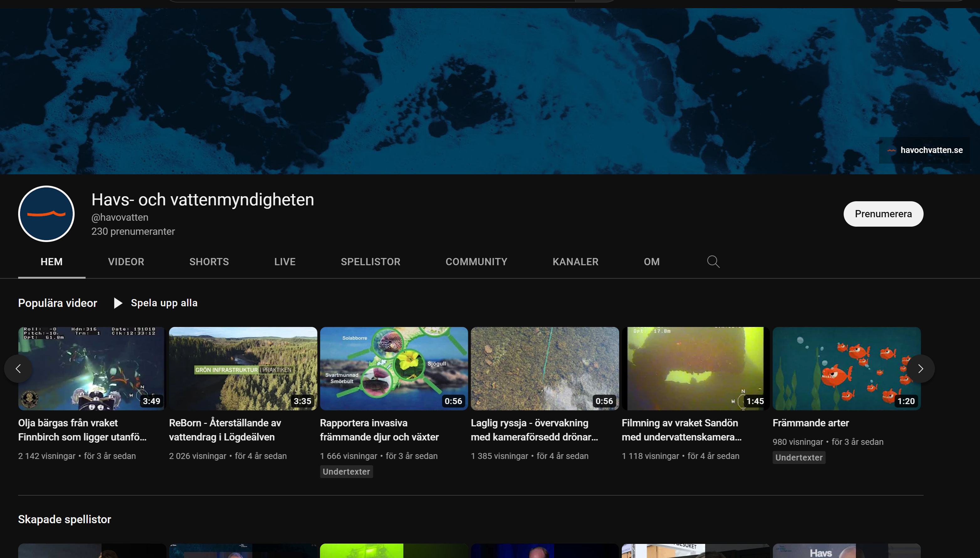Switch to the COMMUNITY tab
980x558 pixels.
[x=476, y=262]
